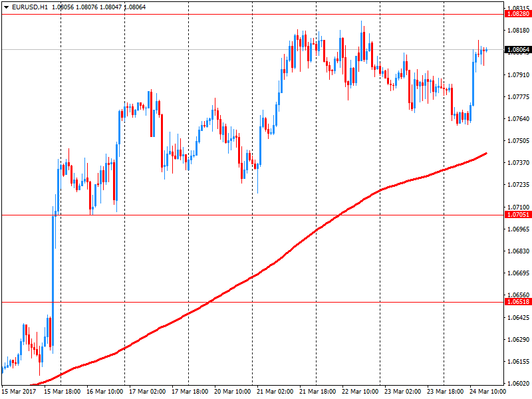Click the 1.06020 price scale value
This screenshot has height=399, width=532.
point(518,384)
